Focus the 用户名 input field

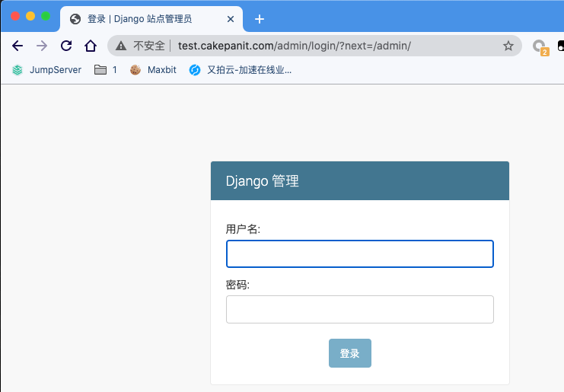coord(360,254)
